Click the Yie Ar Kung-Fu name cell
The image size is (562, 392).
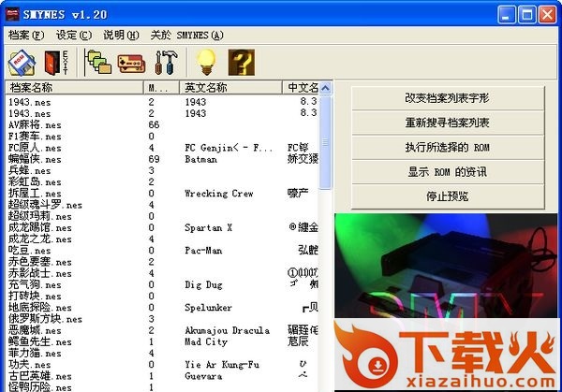pyautogui.click(x=222, y=365)
